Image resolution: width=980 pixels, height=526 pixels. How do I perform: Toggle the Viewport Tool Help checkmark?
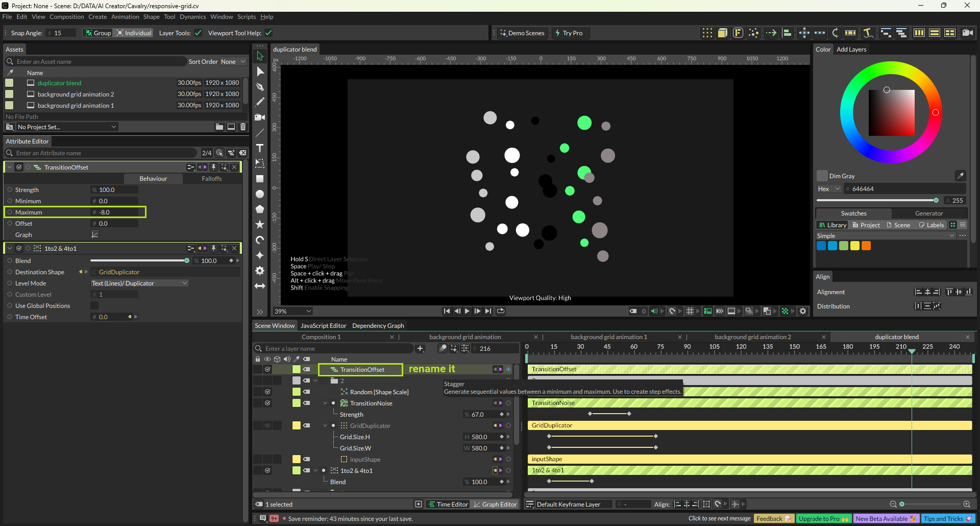(x=268, y=33)
